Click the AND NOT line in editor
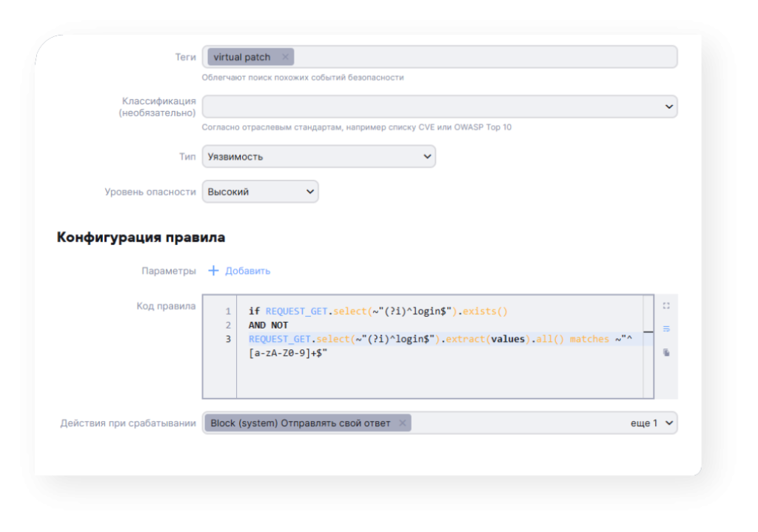This screenshot has width=758, height=532. point(268,326)
